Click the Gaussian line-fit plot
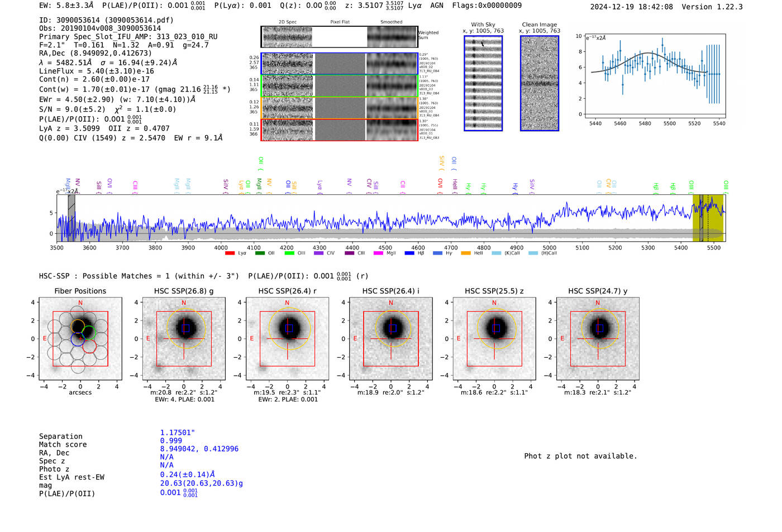 (655, 76)
